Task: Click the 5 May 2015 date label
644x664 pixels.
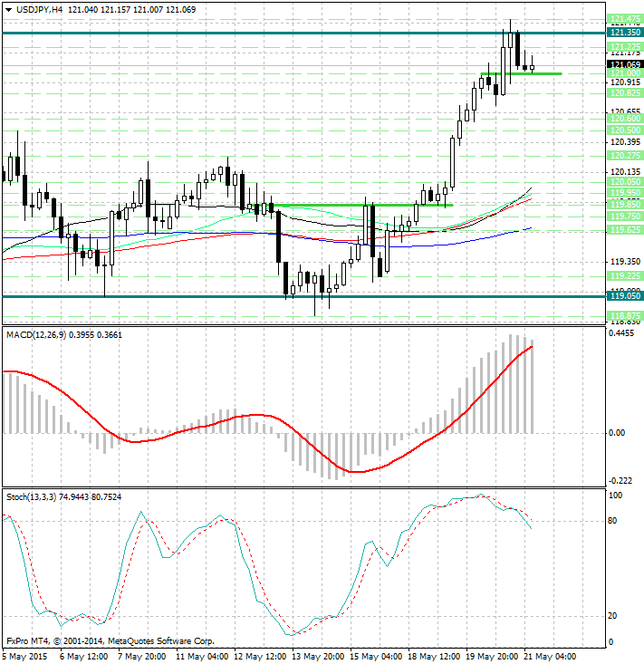Action: tap(25, 655)
